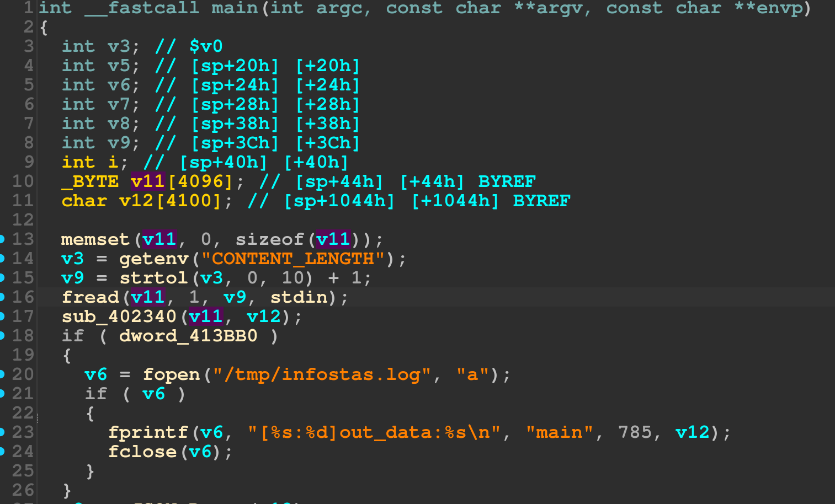
Task: Click the v11[4096] array declaration
Action: (182, 181)
